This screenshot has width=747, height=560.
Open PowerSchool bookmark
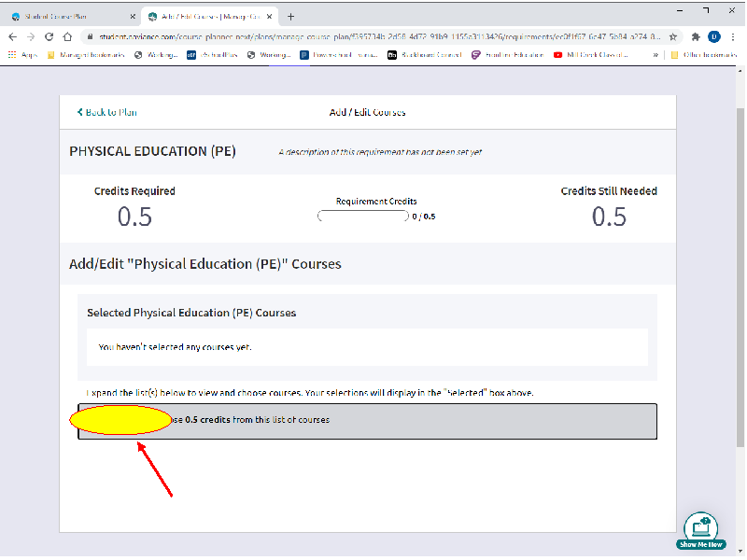pyautogui.click(x=339, y=55)
